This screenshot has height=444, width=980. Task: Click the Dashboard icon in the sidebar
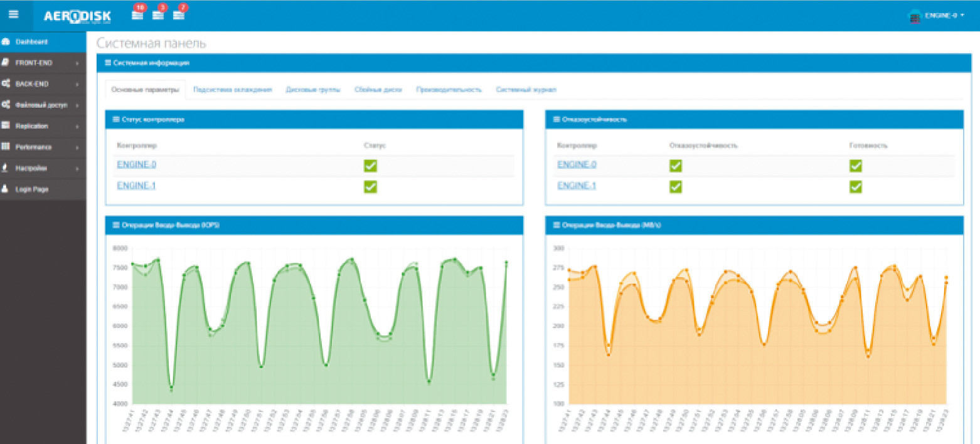(x=6, y=42)
